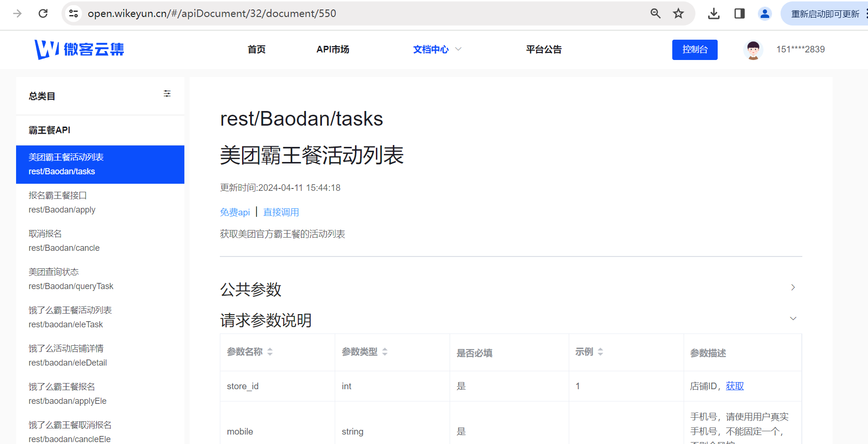Viewport: 868px width, 444px height.
Task: Click the 微客云集 logo
Action: click(x=79, y=49)
